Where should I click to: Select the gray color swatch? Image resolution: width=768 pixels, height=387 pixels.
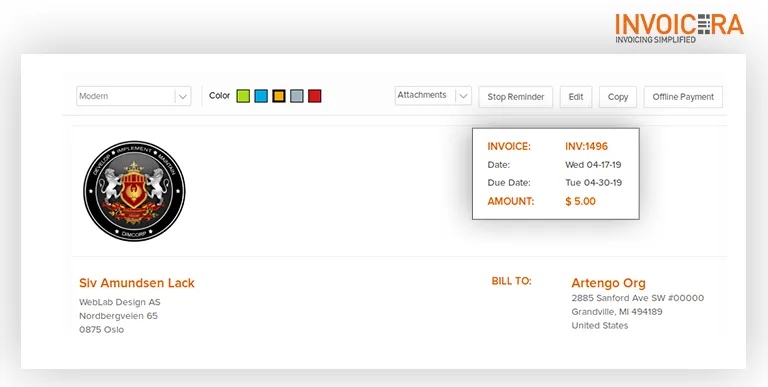(297, 96)
